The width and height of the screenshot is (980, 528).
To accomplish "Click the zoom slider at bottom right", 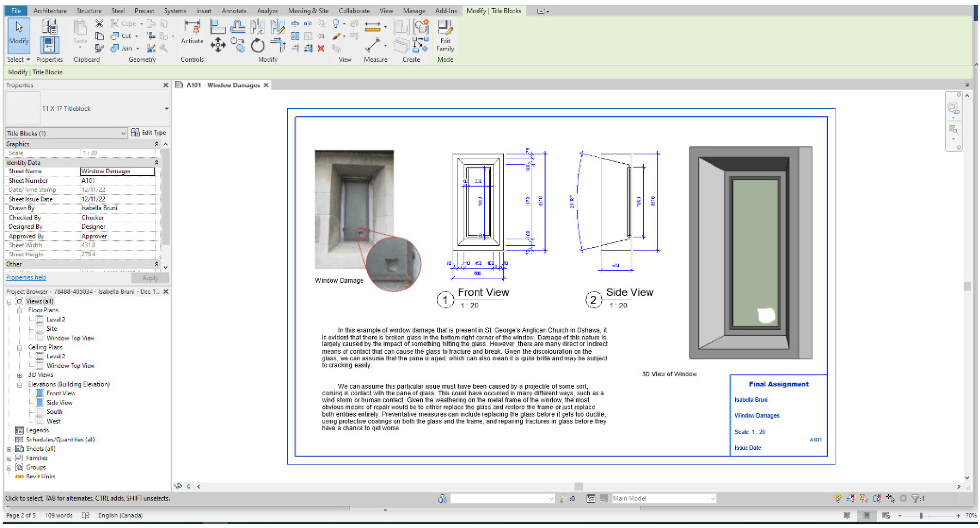I will coord(921,516).
